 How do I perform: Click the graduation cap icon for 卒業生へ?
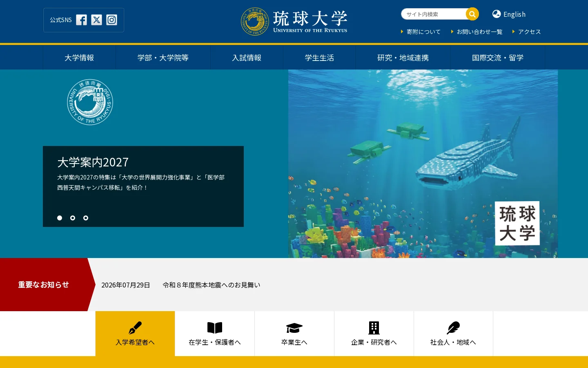coord(294,328)
